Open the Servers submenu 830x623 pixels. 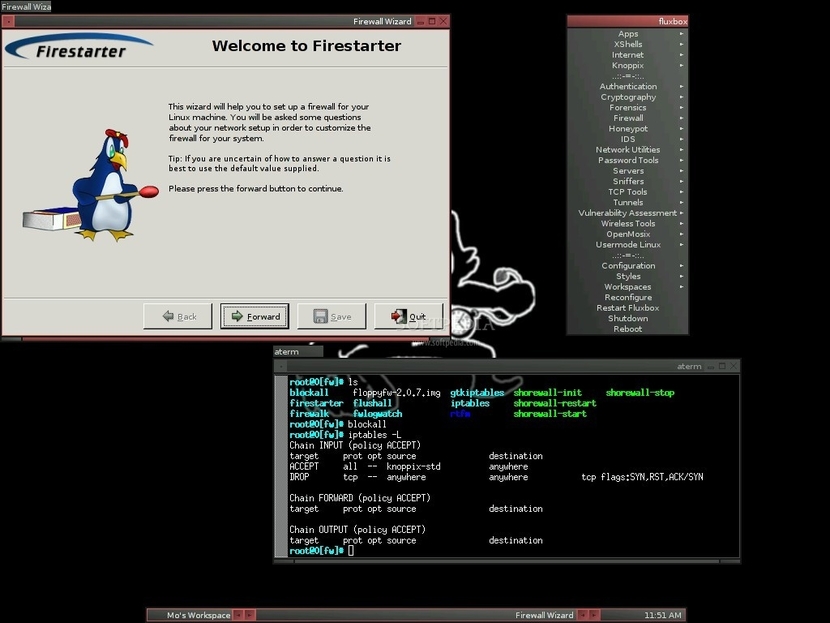(x=628, y=171)
